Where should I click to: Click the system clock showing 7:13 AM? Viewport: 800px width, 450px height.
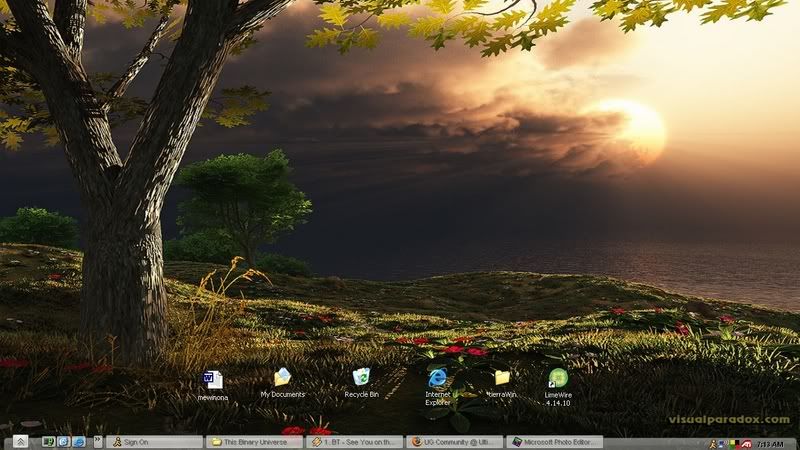pos(770,444)
